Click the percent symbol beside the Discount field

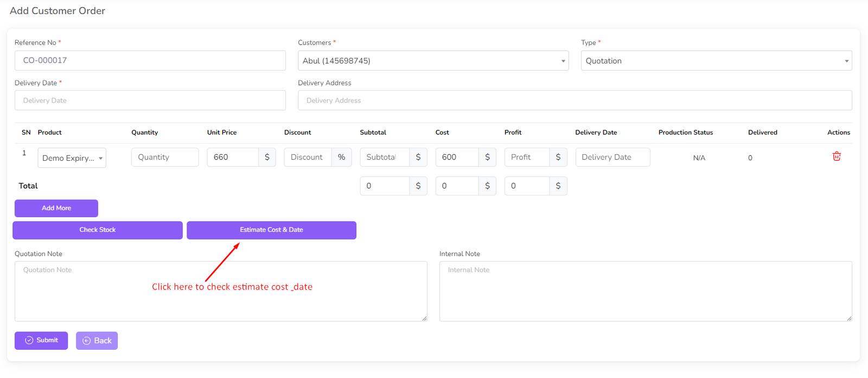click(341, 157)
